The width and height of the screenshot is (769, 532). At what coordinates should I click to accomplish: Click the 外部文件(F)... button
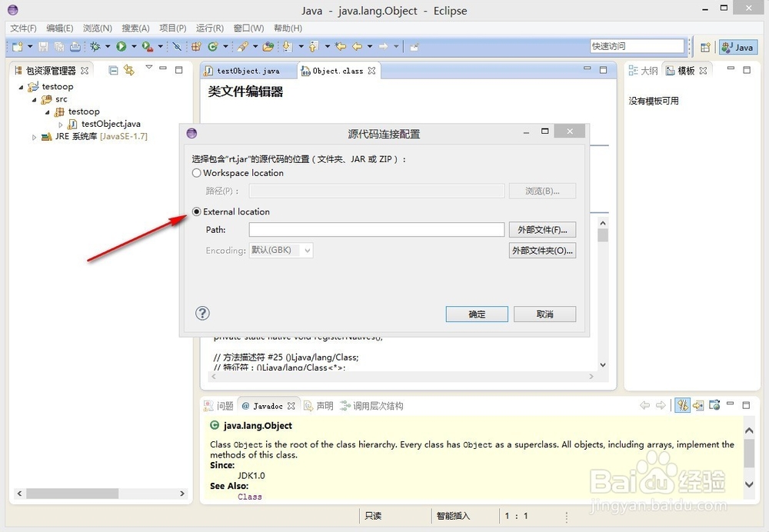coord(542,229)
